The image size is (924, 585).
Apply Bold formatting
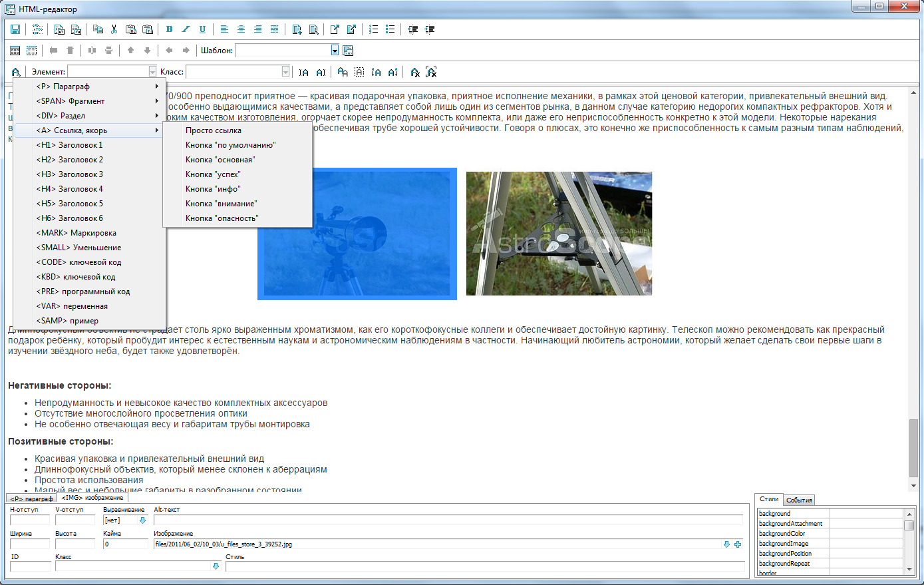coord(169,29)
